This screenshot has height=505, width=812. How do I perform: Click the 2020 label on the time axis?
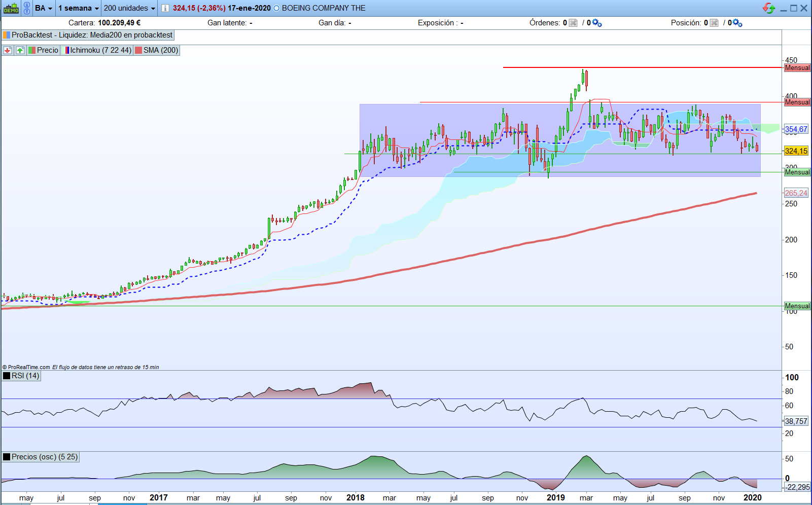753,498
